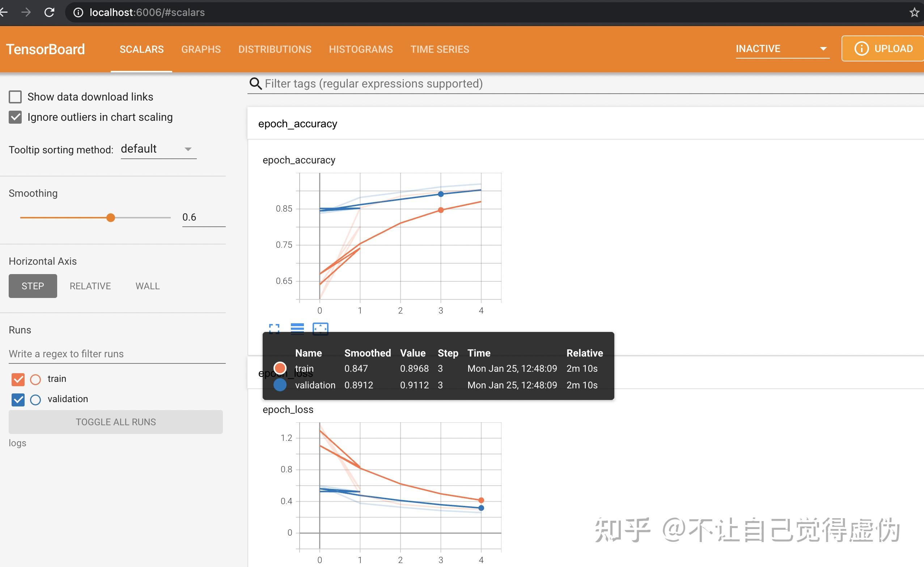Select only the validation run radio button
Viewport: 924px width, 567px height.
(x=36, y=400)
